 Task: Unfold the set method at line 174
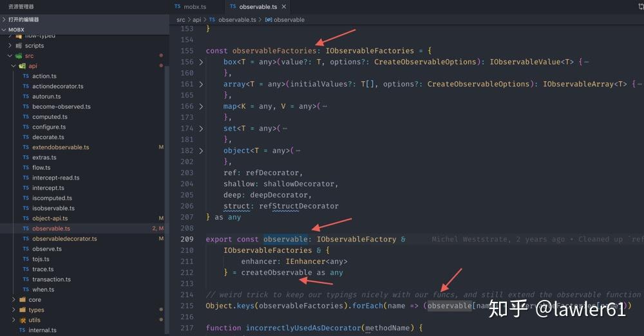click(x=201, y=129)
